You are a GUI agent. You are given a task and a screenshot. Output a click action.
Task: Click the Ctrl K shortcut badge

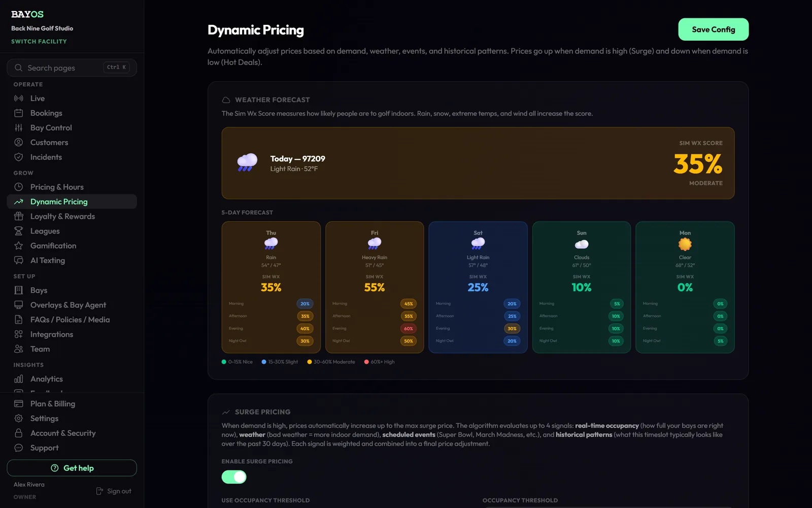117,67
